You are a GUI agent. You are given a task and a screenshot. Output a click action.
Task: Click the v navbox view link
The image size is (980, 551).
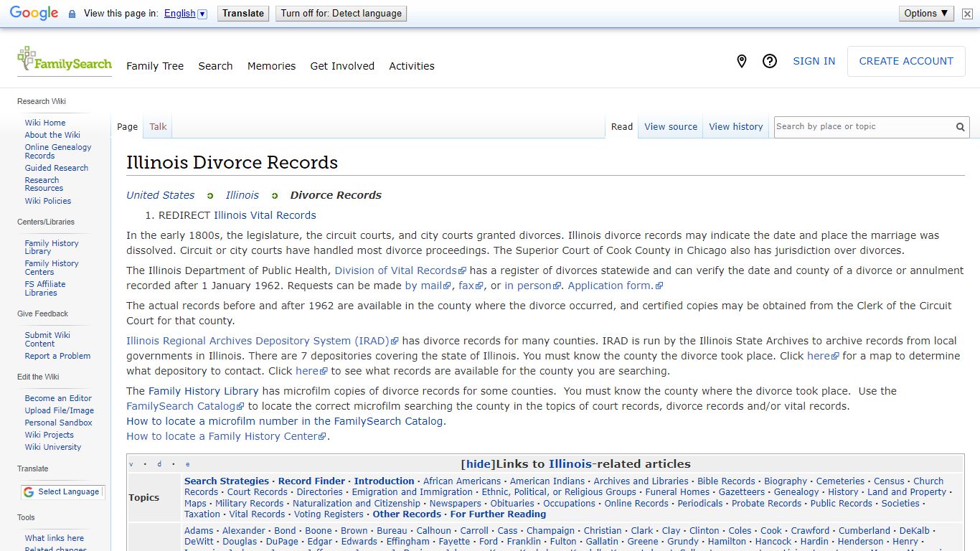131,465
